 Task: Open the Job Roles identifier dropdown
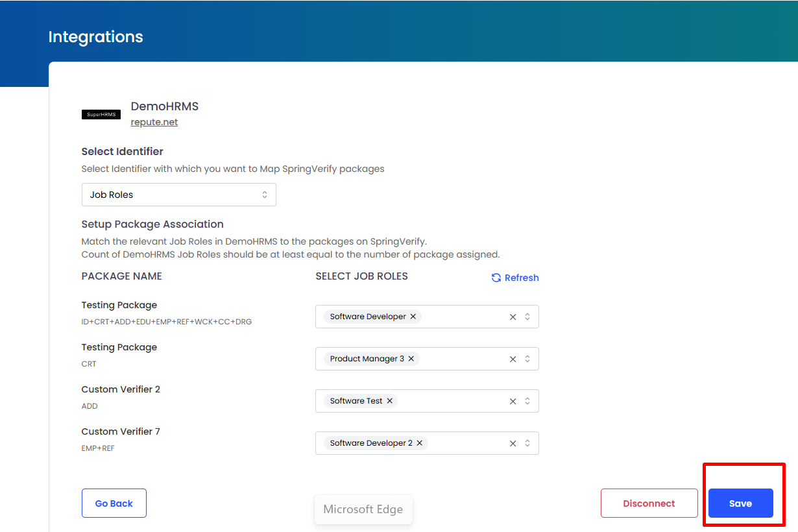[178, 195]
